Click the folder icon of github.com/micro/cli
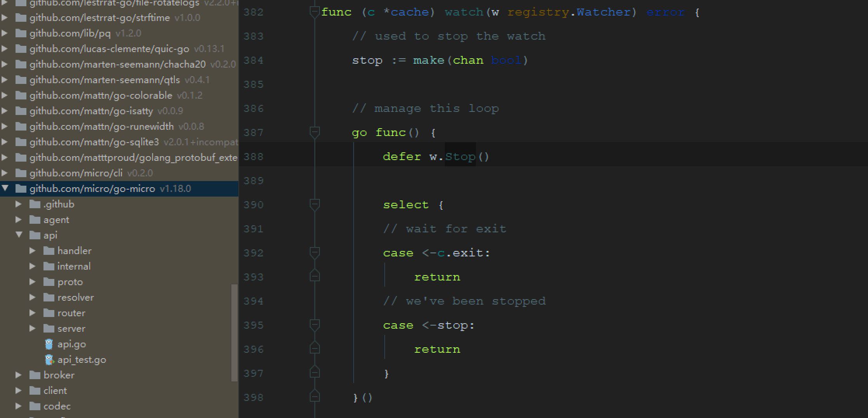This screenshot has width=868, height=418. point(21,173)
